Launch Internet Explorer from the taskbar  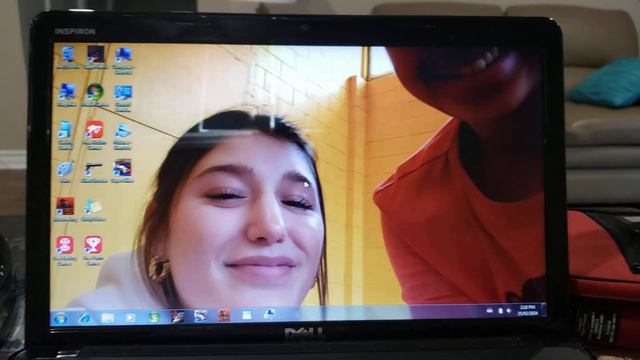[84, 318]
